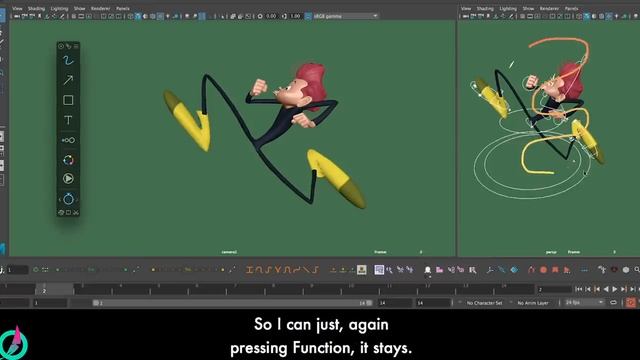Click the yellow dot key icon on shelf
This screenshot has width=640, height=360.
pos(153,270)
